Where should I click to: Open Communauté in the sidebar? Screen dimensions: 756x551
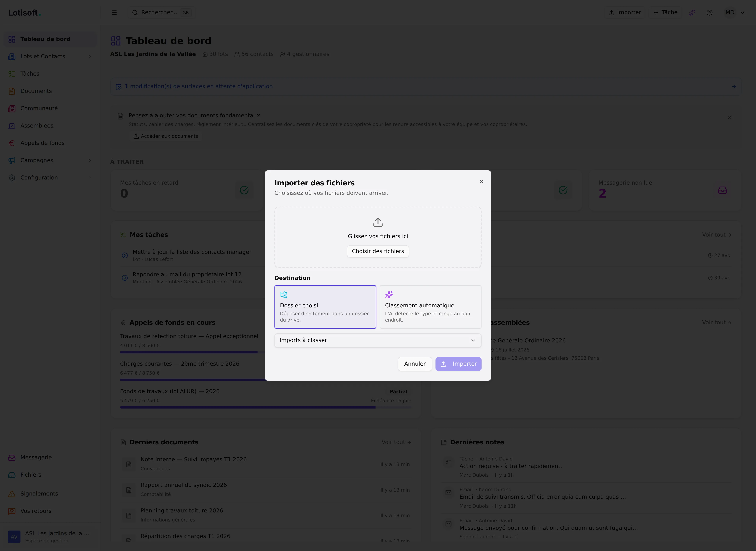(50, 108)
